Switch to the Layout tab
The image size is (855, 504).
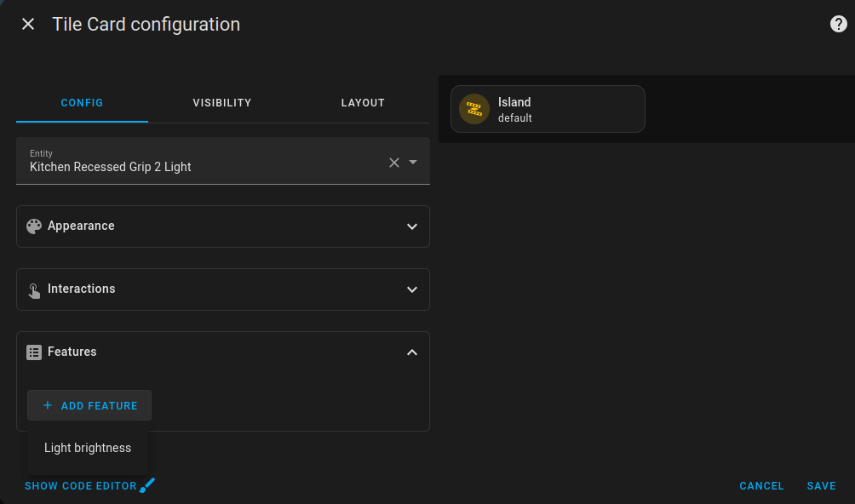coord(363,102)
